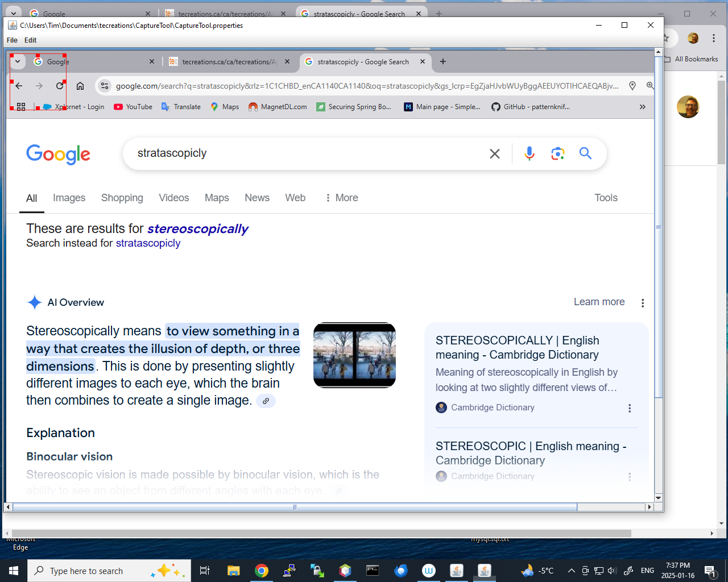Screen dimensions: 728x582
Task: Open background Chrome three-dot menu
Action: (714, 38)
